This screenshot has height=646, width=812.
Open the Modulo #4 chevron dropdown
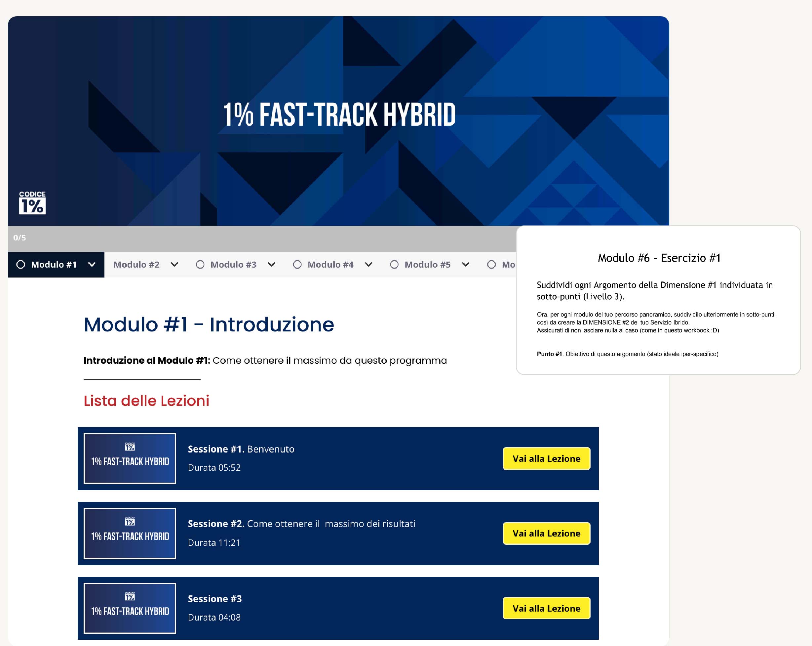369,265
